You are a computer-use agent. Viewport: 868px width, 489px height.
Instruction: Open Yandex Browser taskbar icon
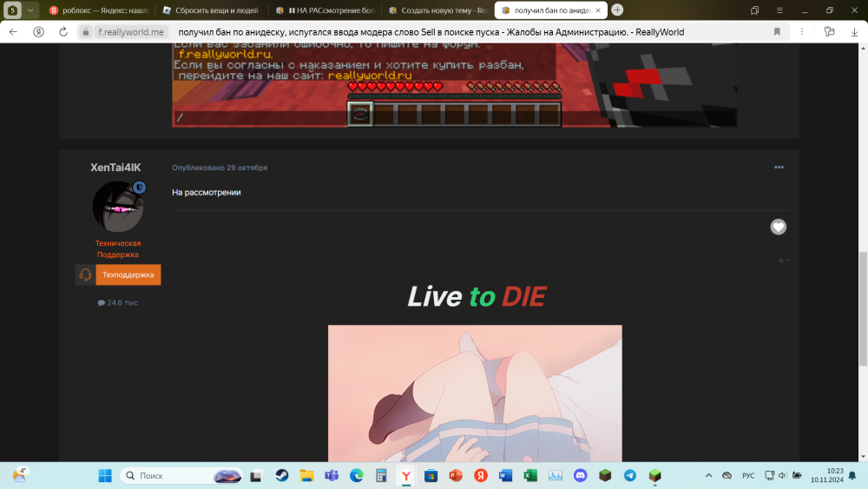[405, 475]
